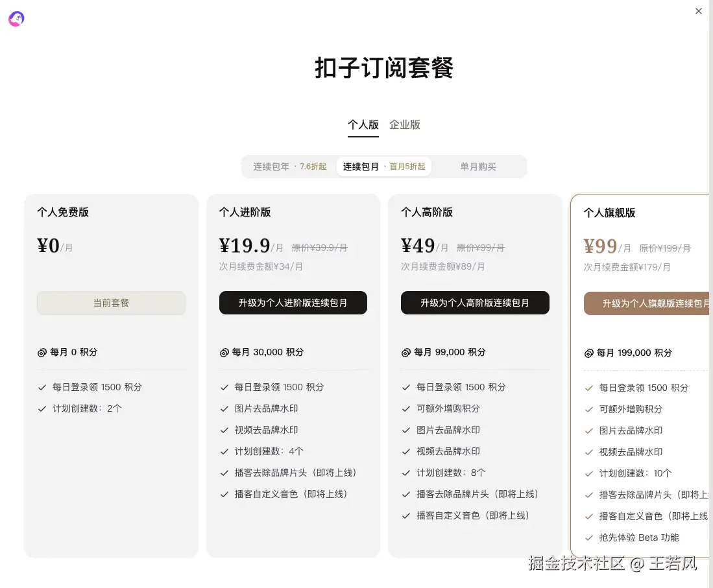Click the credits icon beside 每月 99,000 积分
713x588 pixels.
(x=406, y=353)
